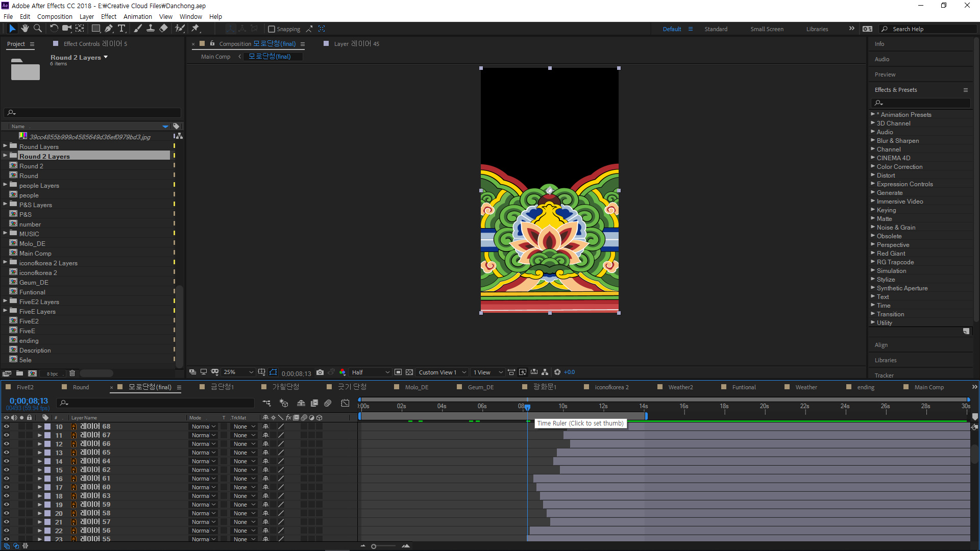Switch to the Geum_DE timeline tab

pyautogui.click(x=480, y=387)
